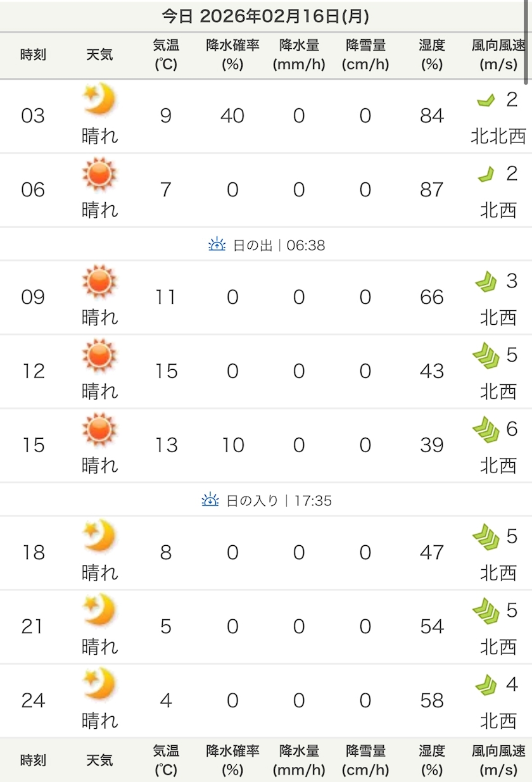
Task: Click the date header 今日 2026年02月16日(月)
Action: (265, 16)
